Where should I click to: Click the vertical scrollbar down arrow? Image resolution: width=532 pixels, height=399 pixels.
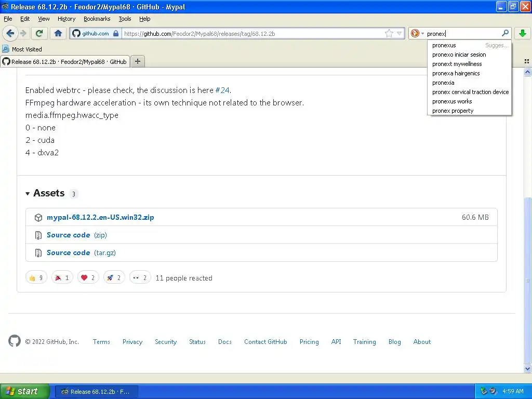pos(527,368)
